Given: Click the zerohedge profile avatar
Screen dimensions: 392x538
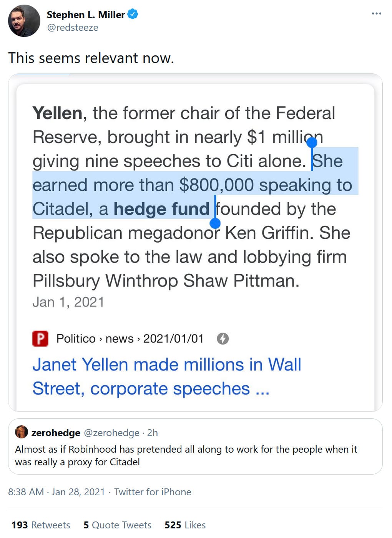Looking at the screenshot, I should pyautogui.click(x=22, y=432).
